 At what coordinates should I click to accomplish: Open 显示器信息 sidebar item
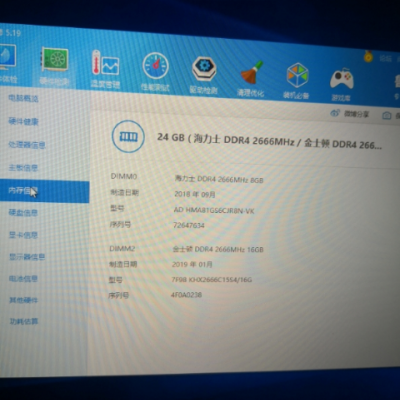27,257
